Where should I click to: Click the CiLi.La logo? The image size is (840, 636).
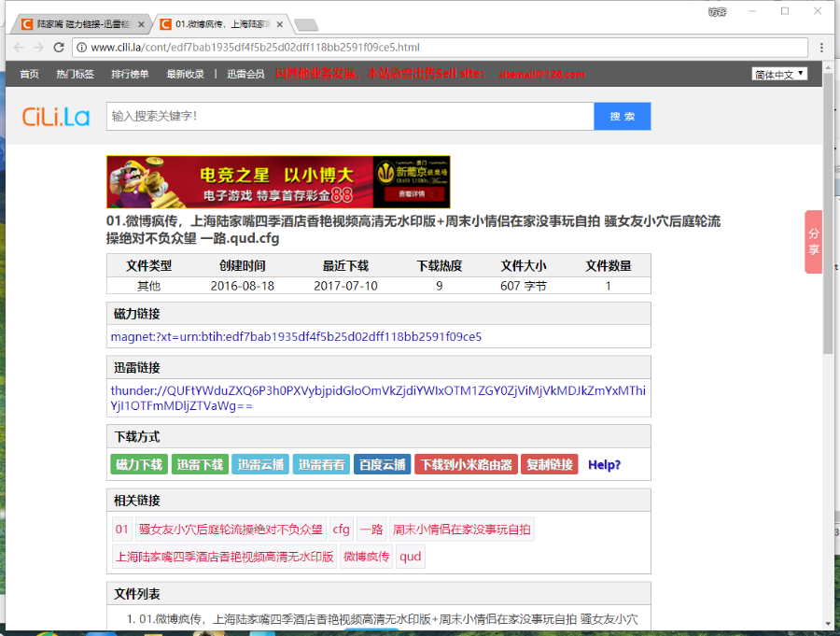[56, 117]
